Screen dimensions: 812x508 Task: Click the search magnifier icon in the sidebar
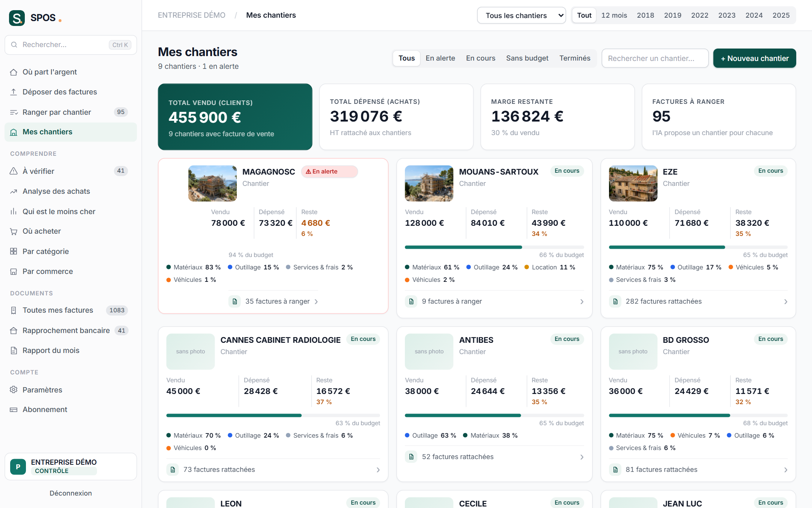click(14, 45)
